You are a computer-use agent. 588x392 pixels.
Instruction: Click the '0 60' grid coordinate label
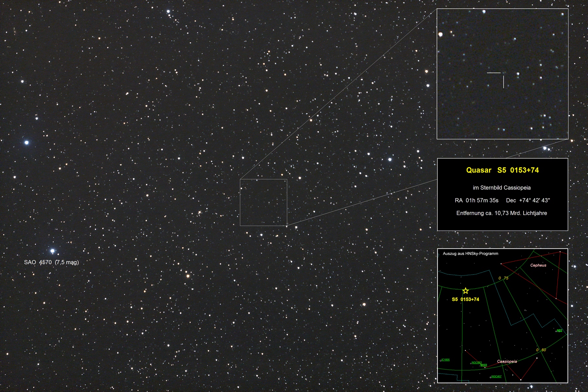[541, 350]
